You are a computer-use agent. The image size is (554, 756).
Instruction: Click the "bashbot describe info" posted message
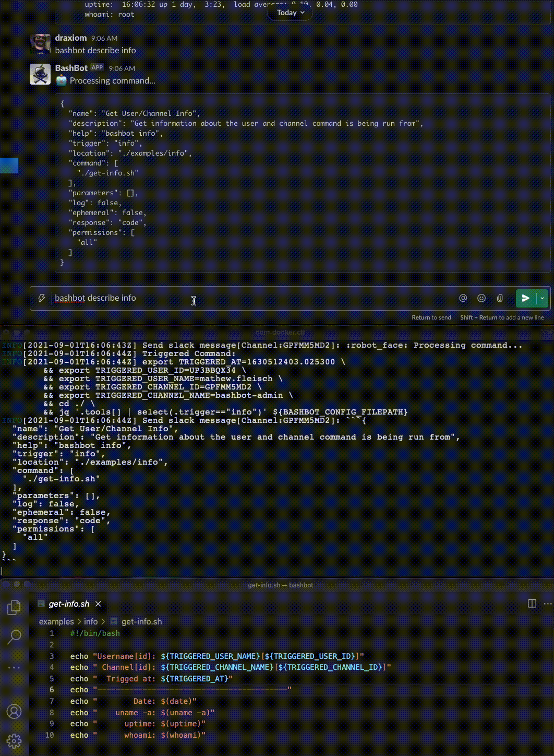pos(95,50)
